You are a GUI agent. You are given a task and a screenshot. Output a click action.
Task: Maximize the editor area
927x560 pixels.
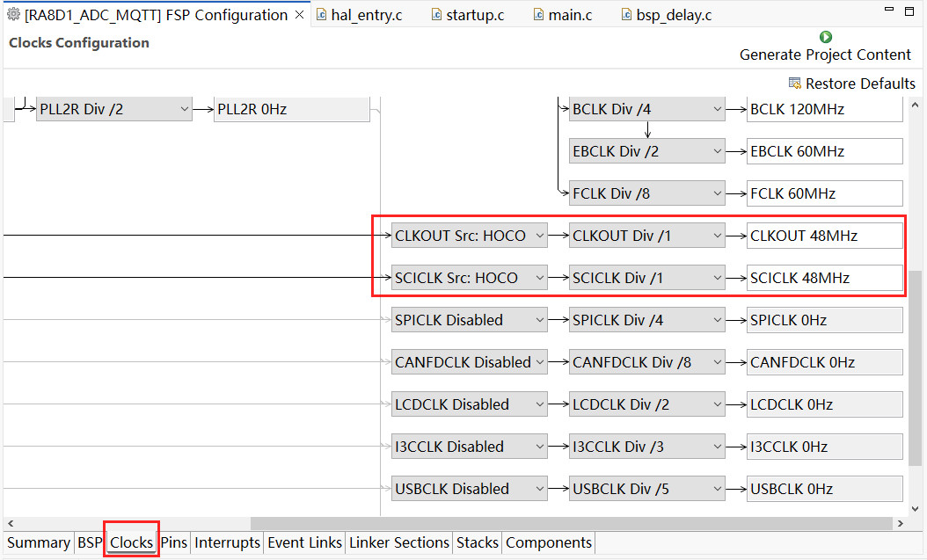[x=909, y=11]
